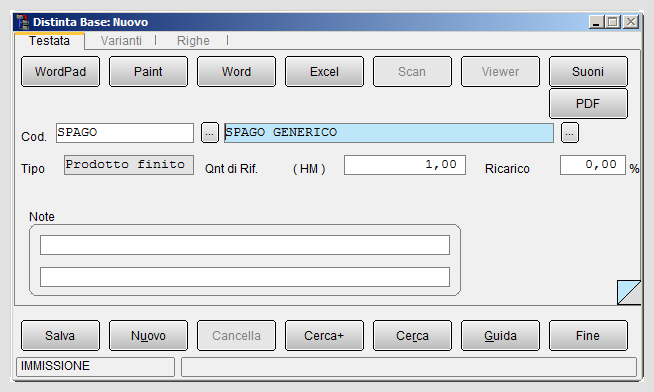Viewport: 654px width, 392px height.
Task: Switch to the Testata tab
Action: [x=49, y=41]
